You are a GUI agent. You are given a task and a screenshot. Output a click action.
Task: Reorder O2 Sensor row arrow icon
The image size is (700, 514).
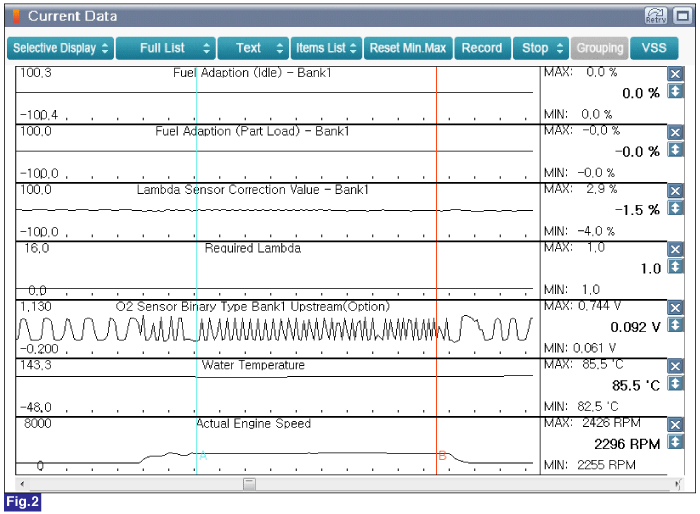click(x=675, y=325)
